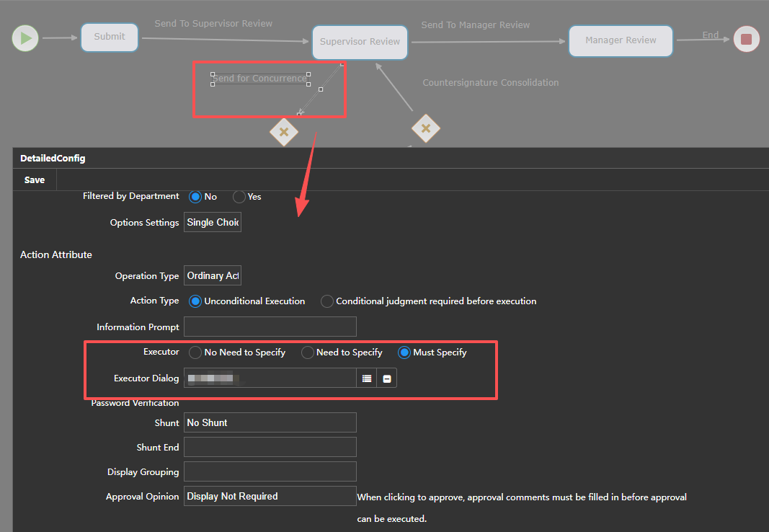Open the Approval Opinion dropdown
Image resolution: width=769 pixels, height=532 pixels.
270,497
